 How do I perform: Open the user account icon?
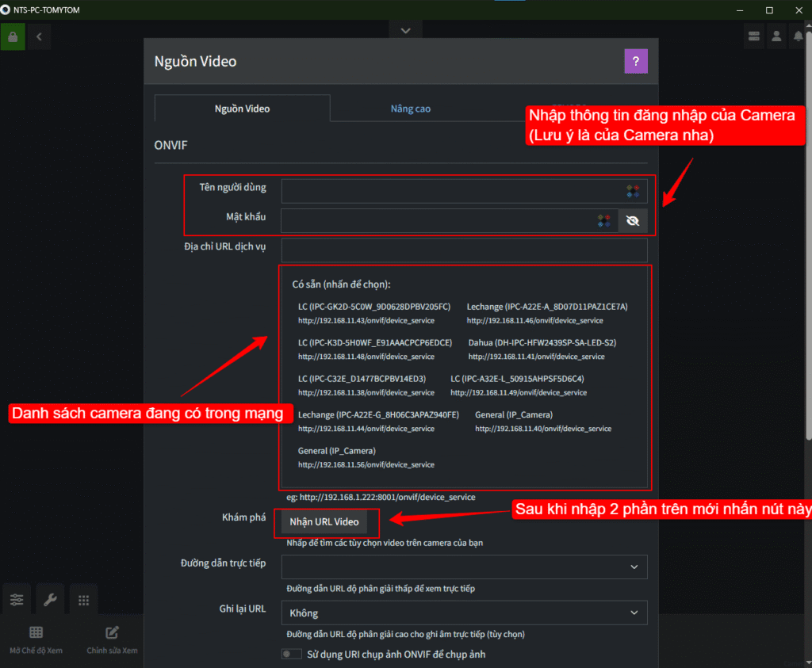(x=776, y=36)
